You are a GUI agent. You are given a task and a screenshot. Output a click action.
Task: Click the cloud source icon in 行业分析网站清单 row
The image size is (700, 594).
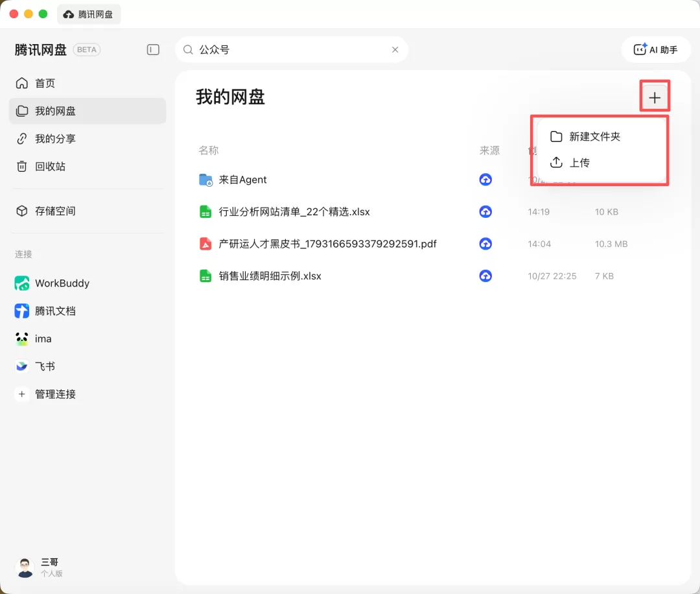click(485, 211)
